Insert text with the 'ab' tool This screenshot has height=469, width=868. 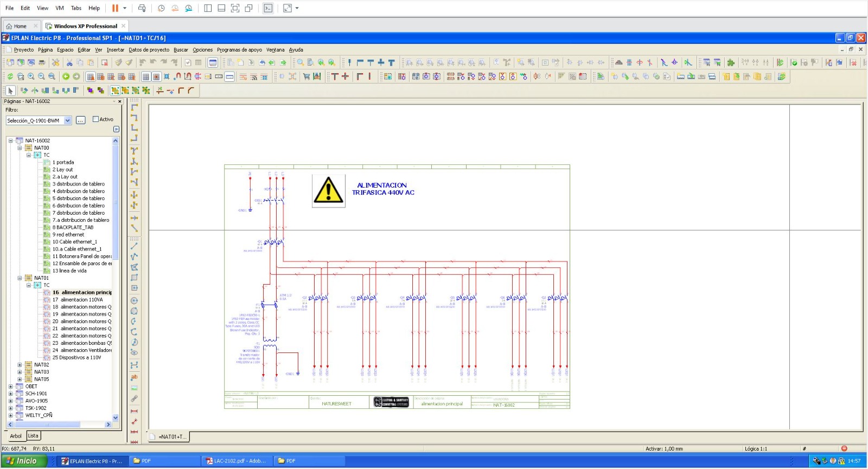(x=134, y=377)
